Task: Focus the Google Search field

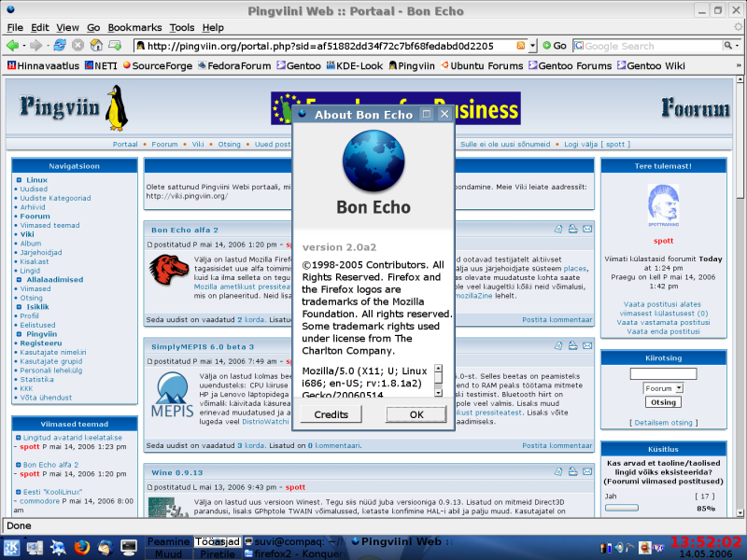Action: (x=653, y=46)
